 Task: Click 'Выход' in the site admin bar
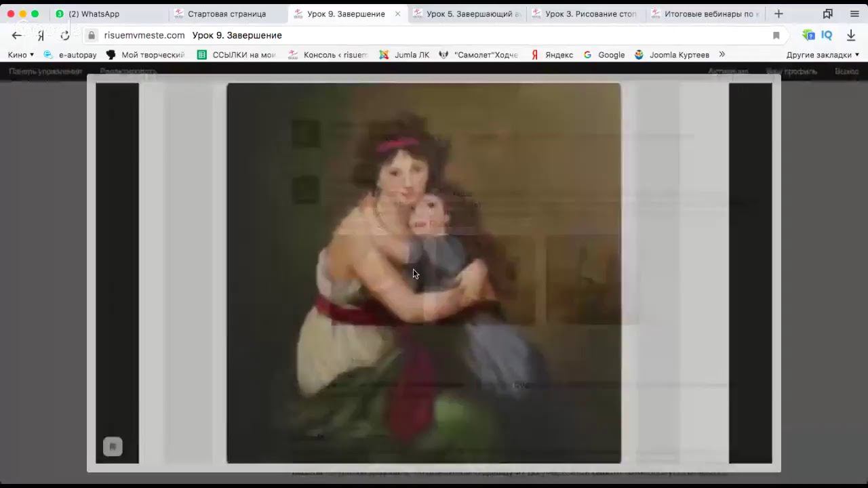(847, 71)
